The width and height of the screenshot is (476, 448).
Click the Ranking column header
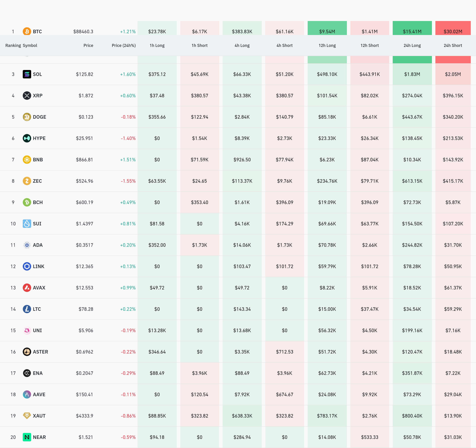(x=13, y=45)
